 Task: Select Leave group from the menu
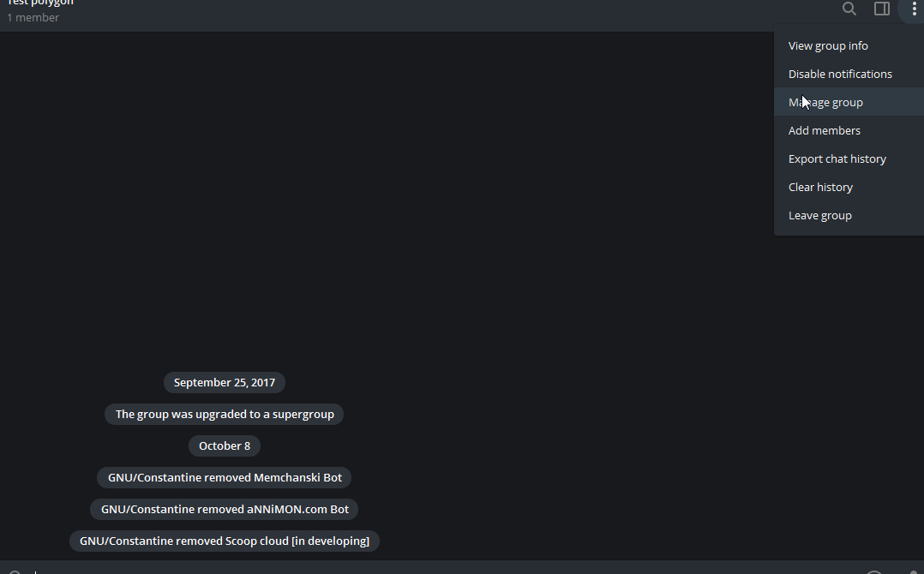click(819, 215)
